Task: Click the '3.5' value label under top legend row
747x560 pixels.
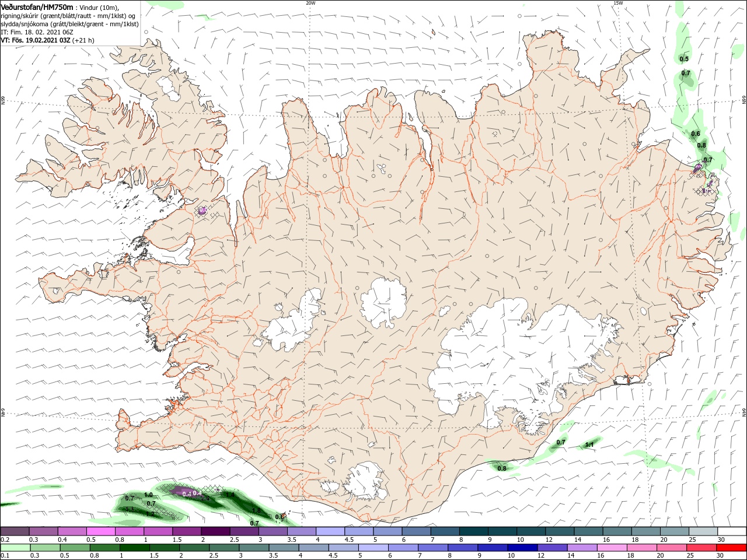Action: [292, 540]
